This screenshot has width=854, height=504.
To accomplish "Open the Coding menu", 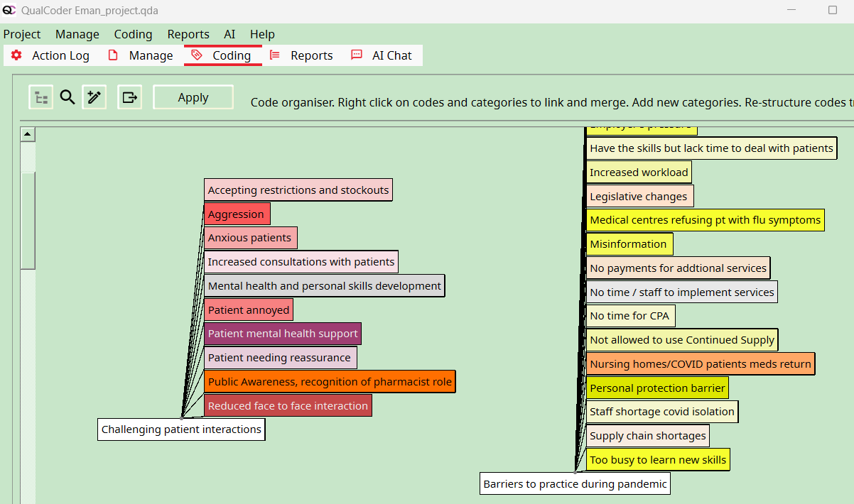I will (x=133, y=34).
